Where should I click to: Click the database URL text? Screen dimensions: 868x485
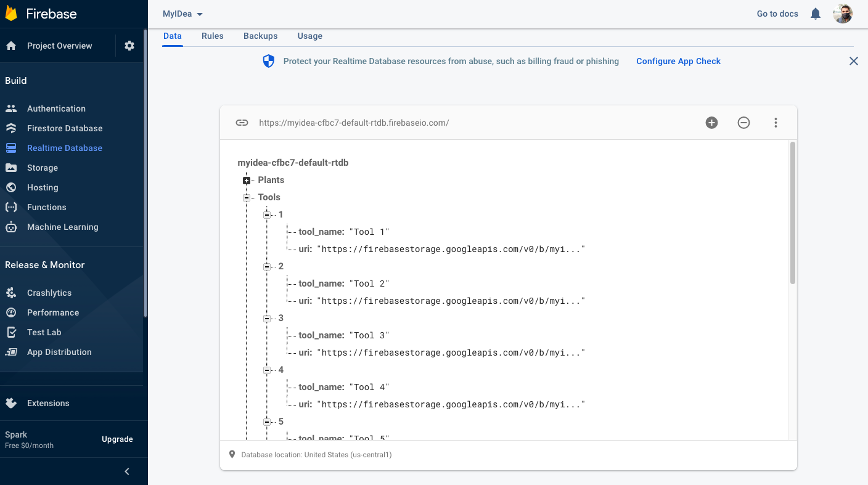(x=354, y=123)
